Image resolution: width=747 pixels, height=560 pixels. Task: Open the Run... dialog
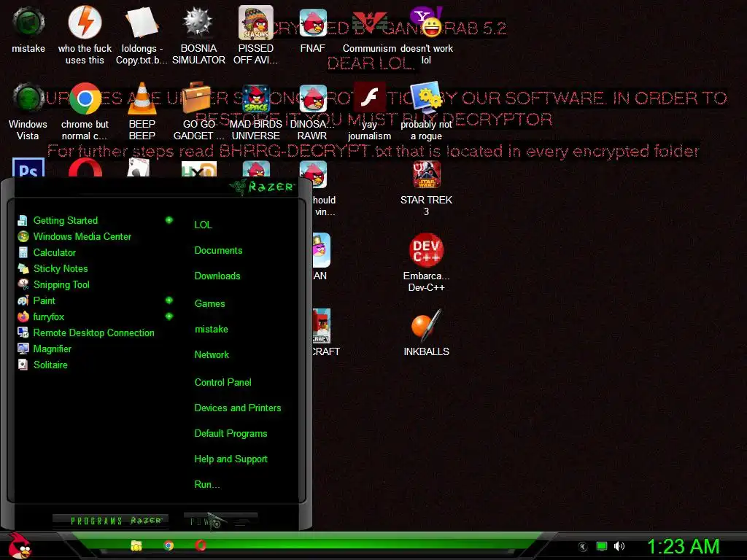(206, 485)
